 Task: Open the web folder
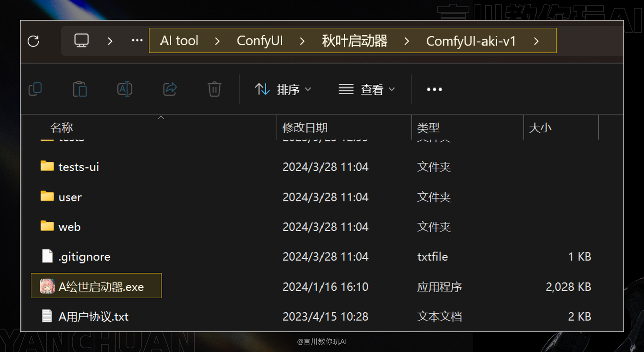70,227
